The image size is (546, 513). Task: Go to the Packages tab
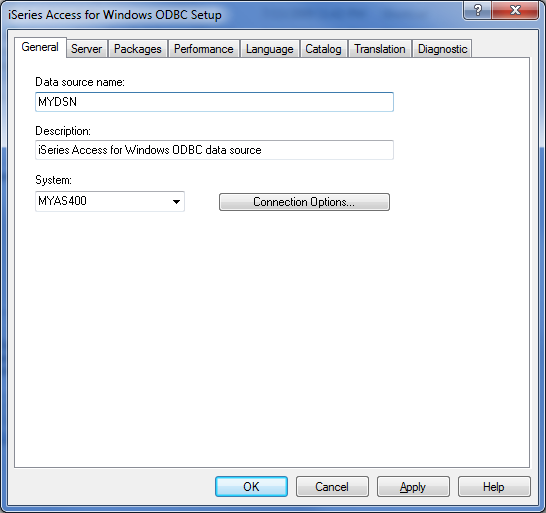[138, 49]
